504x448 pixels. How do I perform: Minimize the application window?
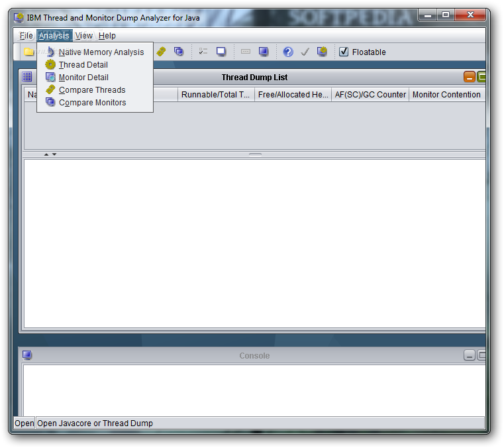pyautogui.click(x=427, y=15)
